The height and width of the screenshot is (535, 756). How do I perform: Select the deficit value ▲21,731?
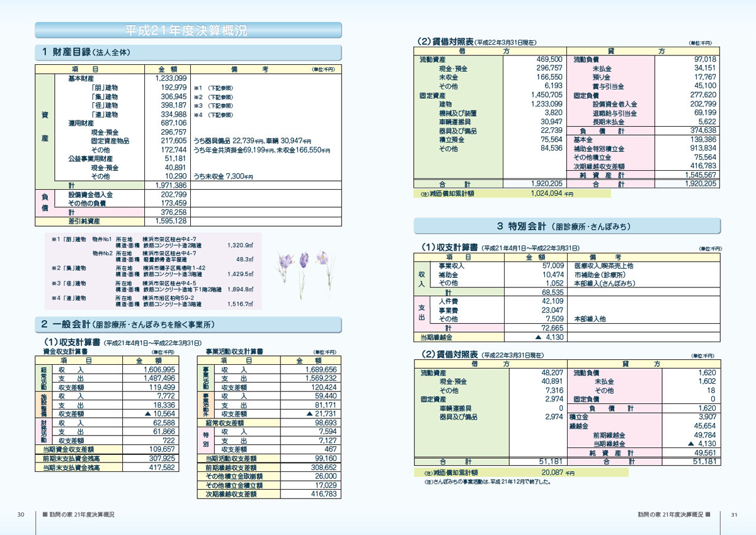click(x=321, y=414)
